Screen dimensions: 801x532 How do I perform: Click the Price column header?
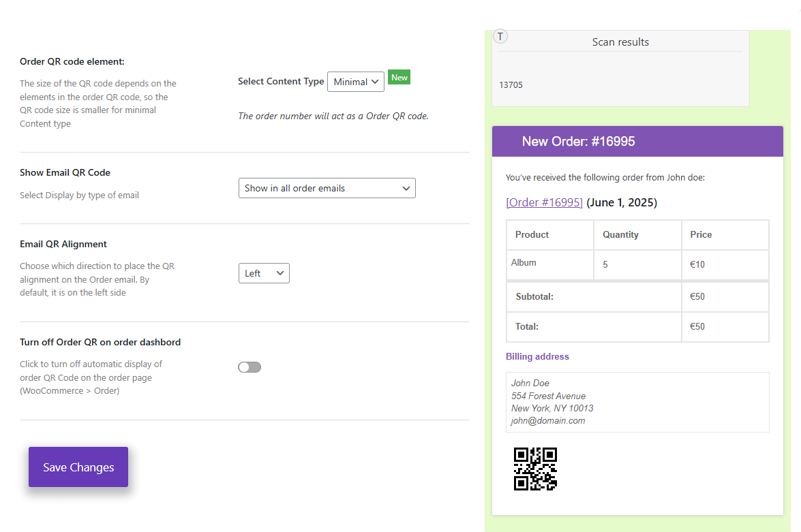pos(701,234)
